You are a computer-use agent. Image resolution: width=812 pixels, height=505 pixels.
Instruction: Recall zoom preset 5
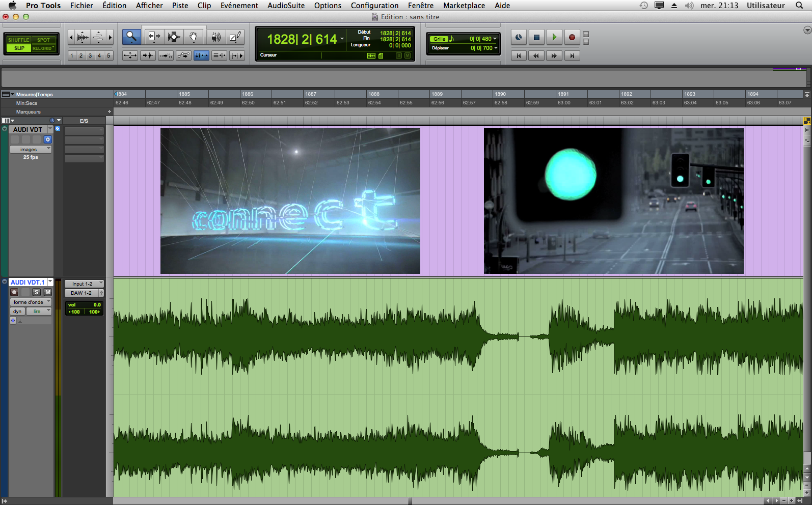coord(109,55)
